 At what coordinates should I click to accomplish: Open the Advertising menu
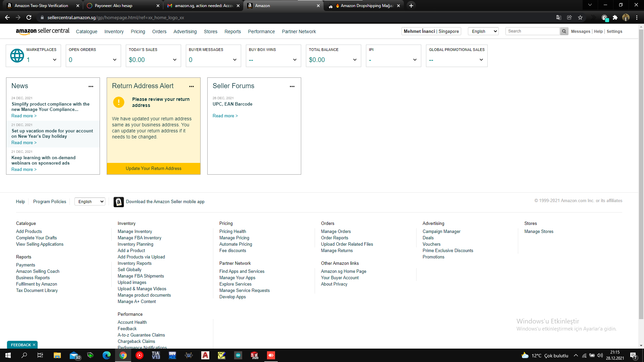click(x=185, y=32)
